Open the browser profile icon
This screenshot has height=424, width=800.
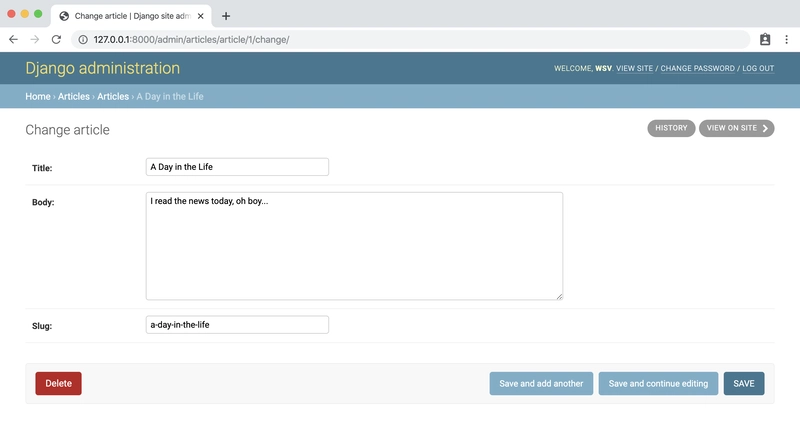[765, 39]
